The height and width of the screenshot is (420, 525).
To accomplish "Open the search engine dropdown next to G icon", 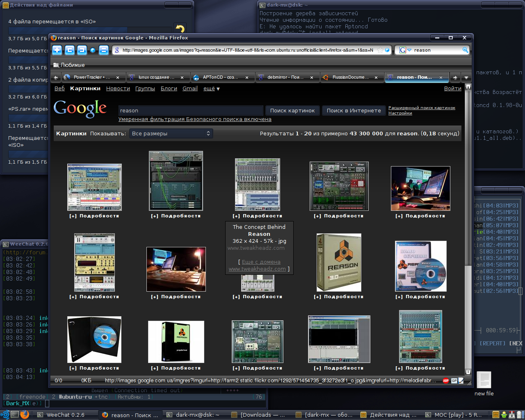I will click(409, 50).
